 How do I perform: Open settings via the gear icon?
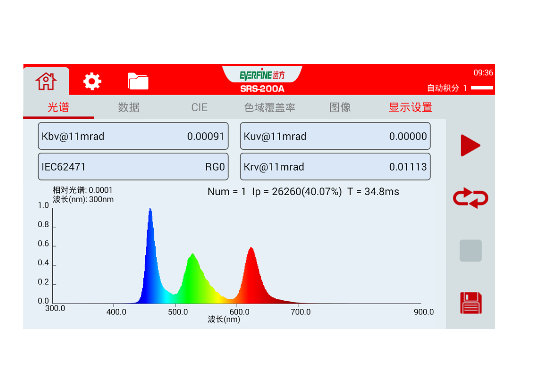point(92,81)
